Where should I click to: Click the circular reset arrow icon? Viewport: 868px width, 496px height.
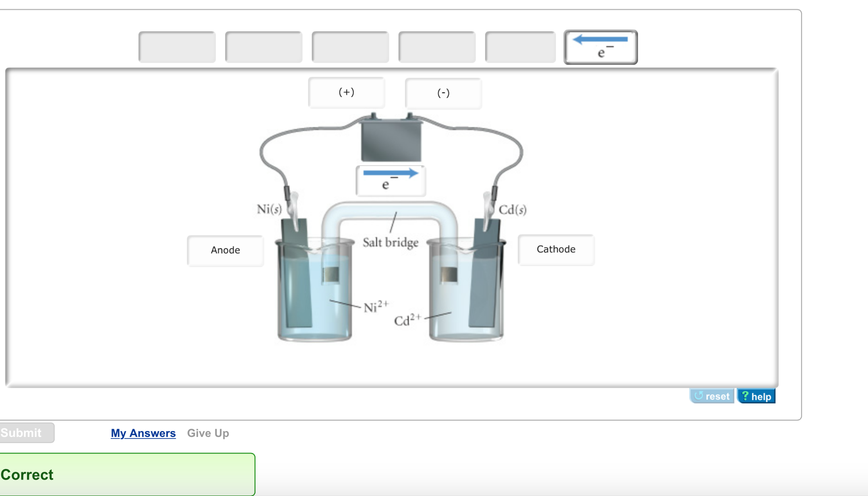(700, 396)
